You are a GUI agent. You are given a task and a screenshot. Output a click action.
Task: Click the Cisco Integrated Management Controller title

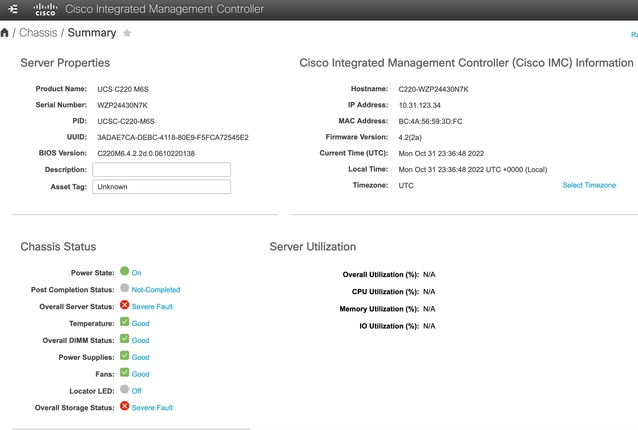point(164,9)
